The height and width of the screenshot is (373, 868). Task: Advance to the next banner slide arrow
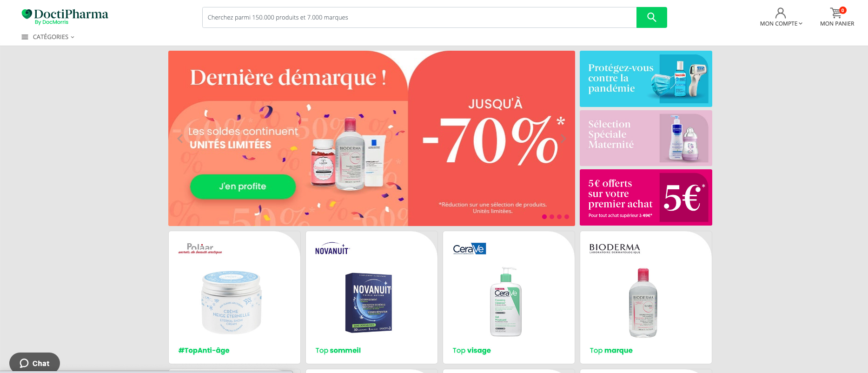pos(563,138)
